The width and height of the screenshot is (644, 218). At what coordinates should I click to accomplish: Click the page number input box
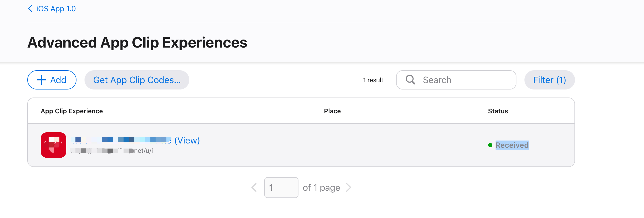(281, 188)
